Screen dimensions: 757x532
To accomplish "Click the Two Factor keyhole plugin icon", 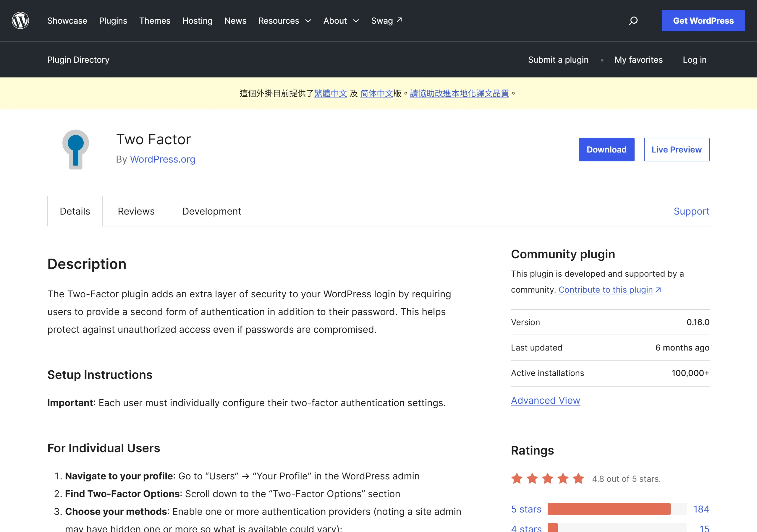I will coord(75,149).
